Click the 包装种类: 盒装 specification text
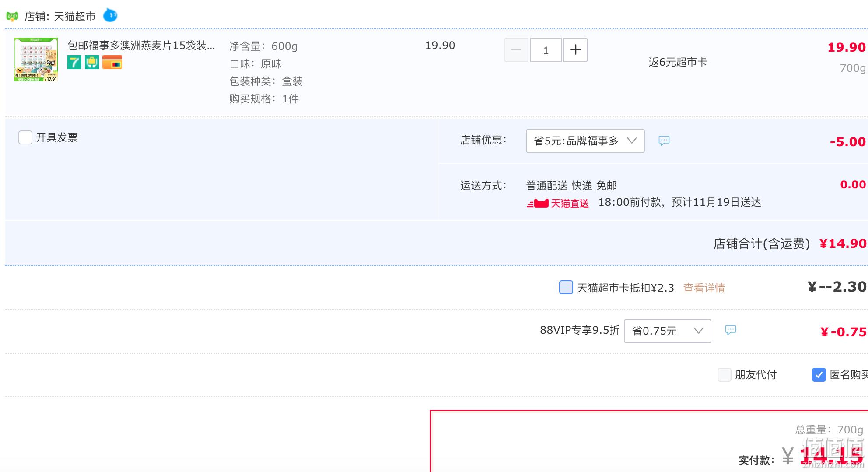This screenshot has height=472, width=868. click(x=266, y=81)
